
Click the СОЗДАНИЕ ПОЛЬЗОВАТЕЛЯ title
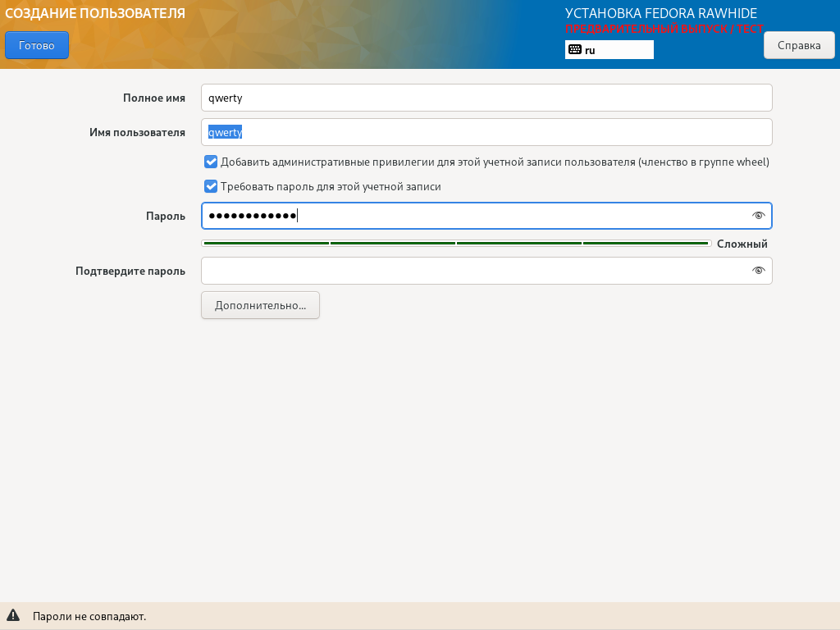tap(95, 13)
